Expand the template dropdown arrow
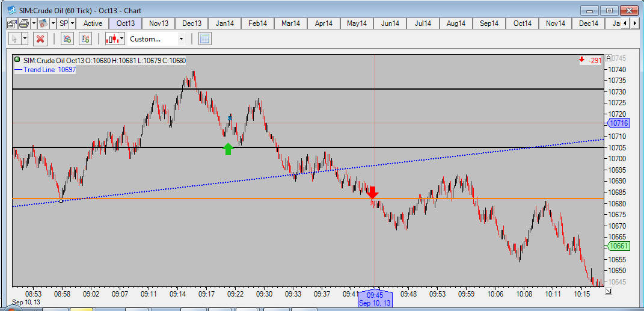The height and width of the screenshot is (311, 644). pos(54,23)
